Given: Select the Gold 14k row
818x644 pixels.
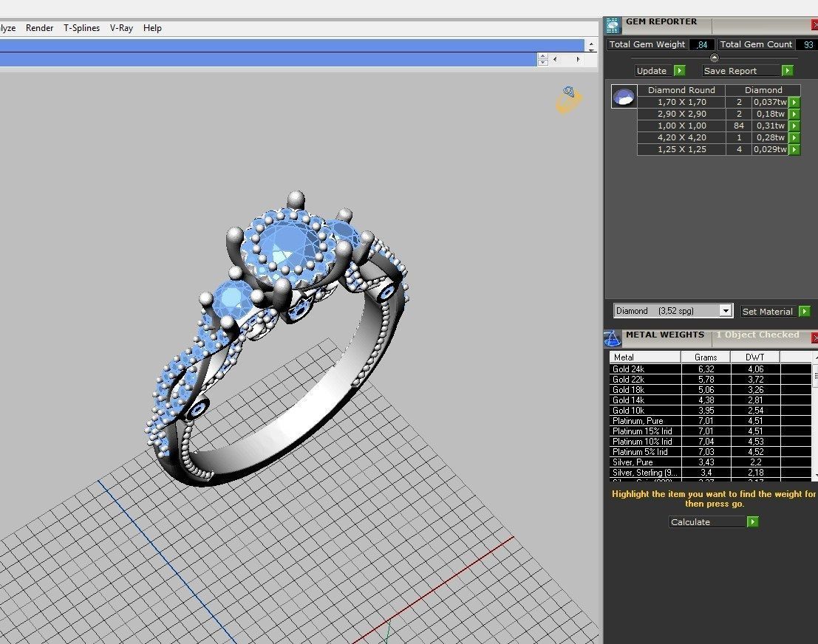Looking at the screenshot, I should pos(711,400).
